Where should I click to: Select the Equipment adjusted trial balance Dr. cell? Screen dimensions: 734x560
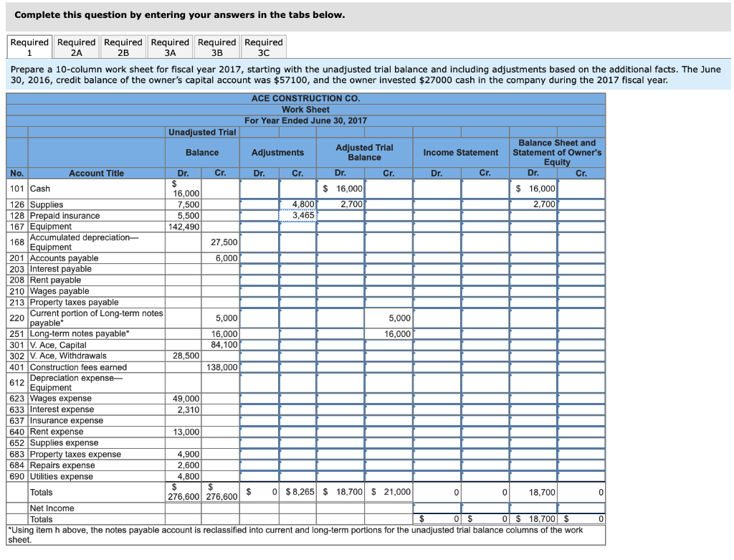tap(340, 226)
